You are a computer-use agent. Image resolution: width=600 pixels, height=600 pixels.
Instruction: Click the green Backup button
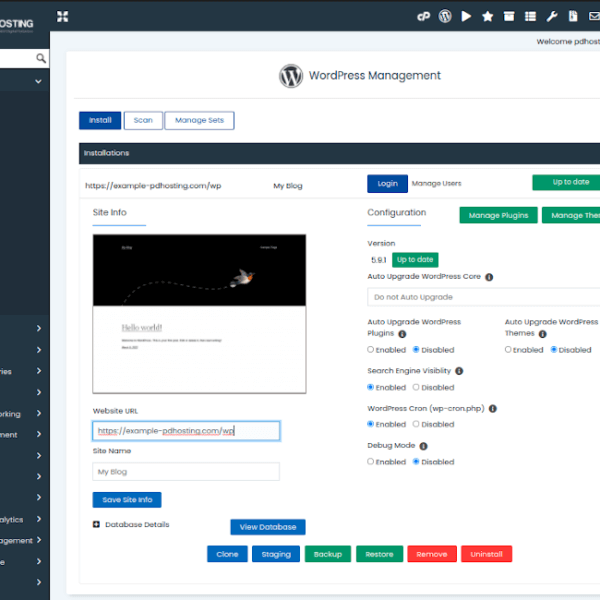[x=328, y=554]
